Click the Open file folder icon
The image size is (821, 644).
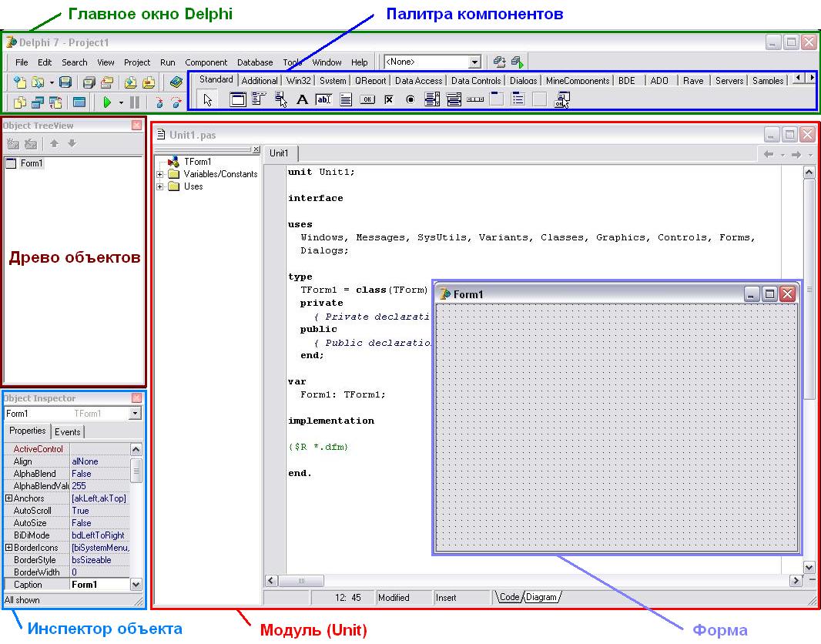click(x=37, y=82)
